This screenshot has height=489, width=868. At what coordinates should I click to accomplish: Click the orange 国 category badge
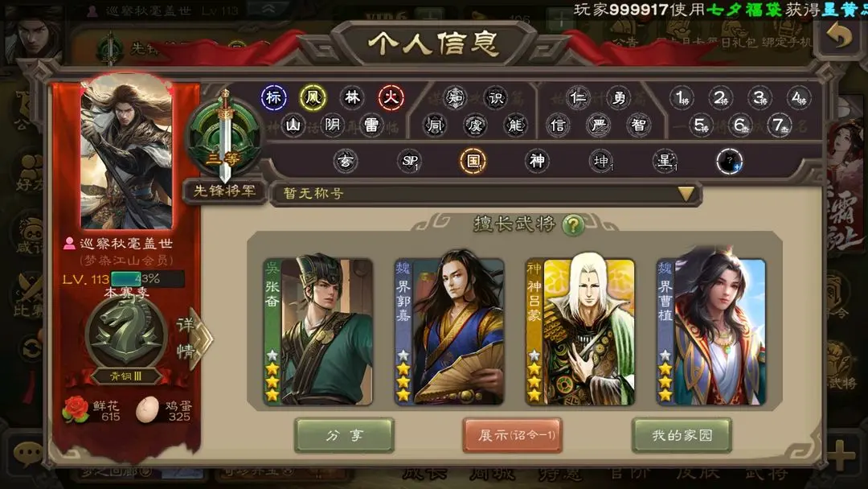coord(473,161)
